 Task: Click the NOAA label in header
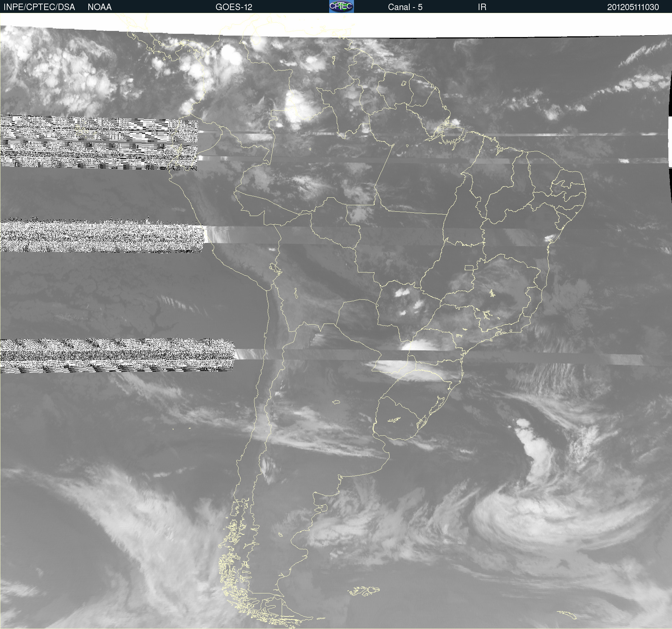(100, 7)
